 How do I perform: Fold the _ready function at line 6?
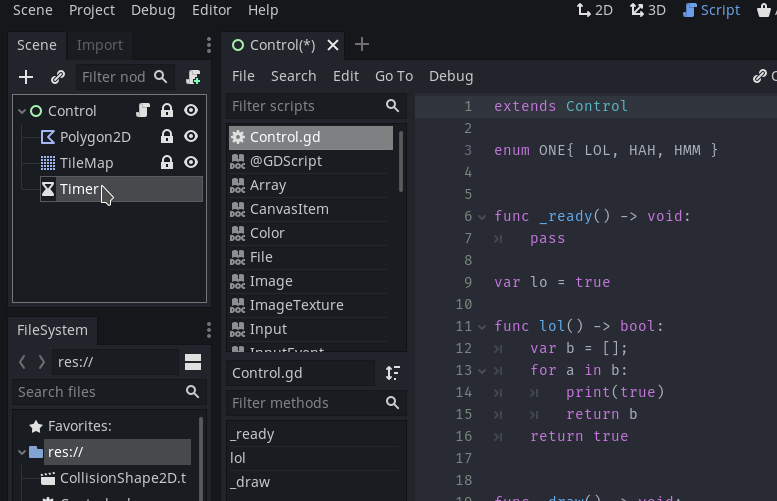tap(482, 217)
